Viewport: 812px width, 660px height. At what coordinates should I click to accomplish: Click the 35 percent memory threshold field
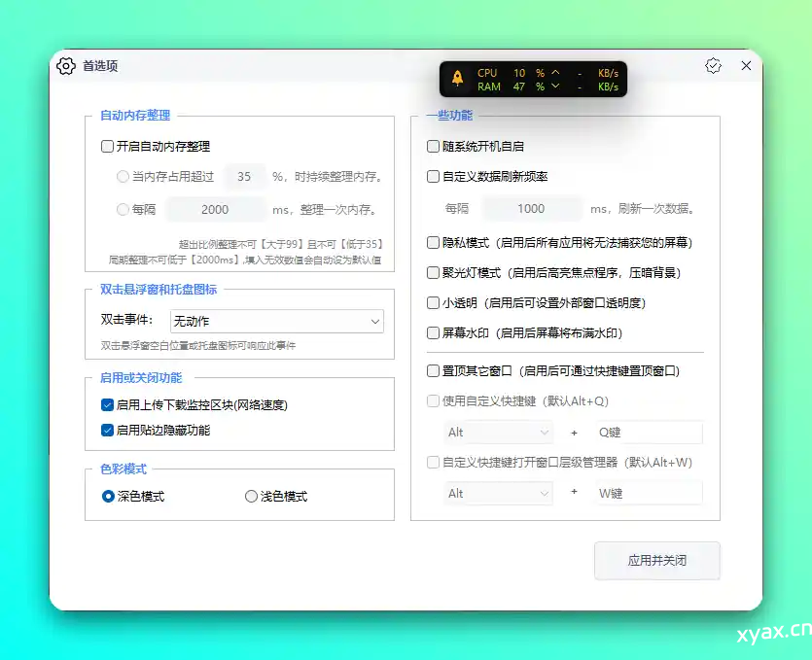(x=245, y=177)
